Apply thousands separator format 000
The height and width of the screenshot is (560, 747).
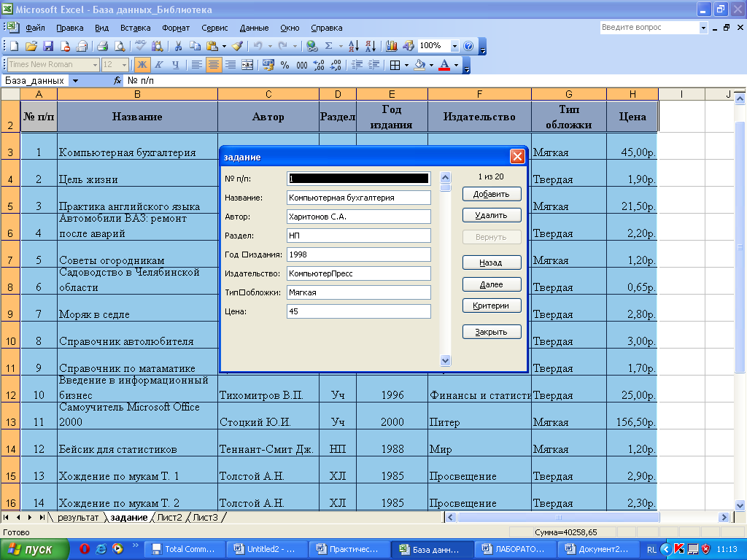[301, 65]
